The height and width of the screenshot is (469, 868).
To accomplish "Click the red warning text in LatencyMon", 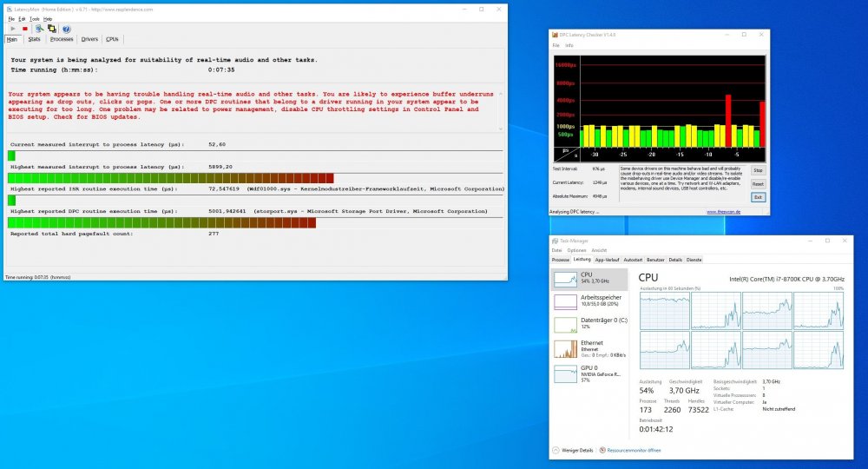I will [x=251, y=105].
